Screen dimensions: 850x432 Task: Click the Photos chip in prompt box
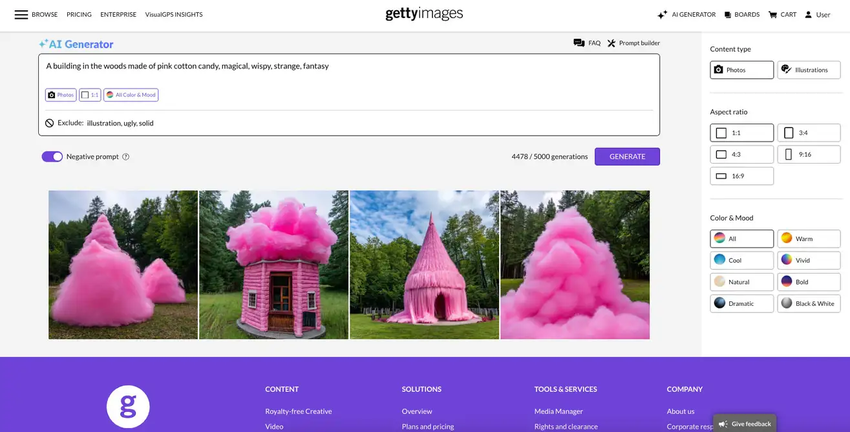[61, 95]
